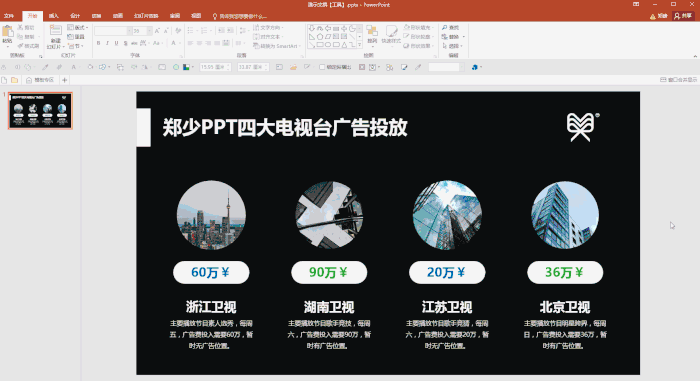Click the Copy icon in the clipboard group
Viewport: 700px width, 381px height.
click(x=21, y=37)
